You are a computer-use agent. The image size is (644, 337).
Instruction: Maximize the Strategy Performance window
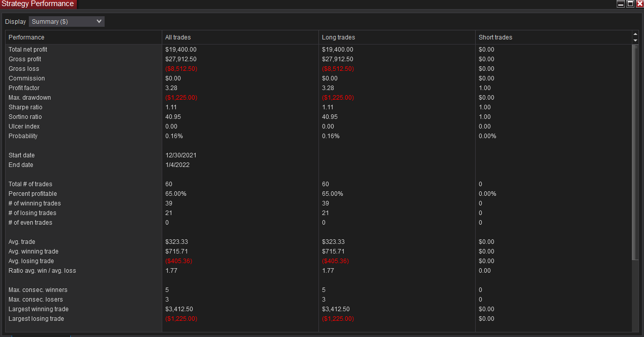coord(630,4)
